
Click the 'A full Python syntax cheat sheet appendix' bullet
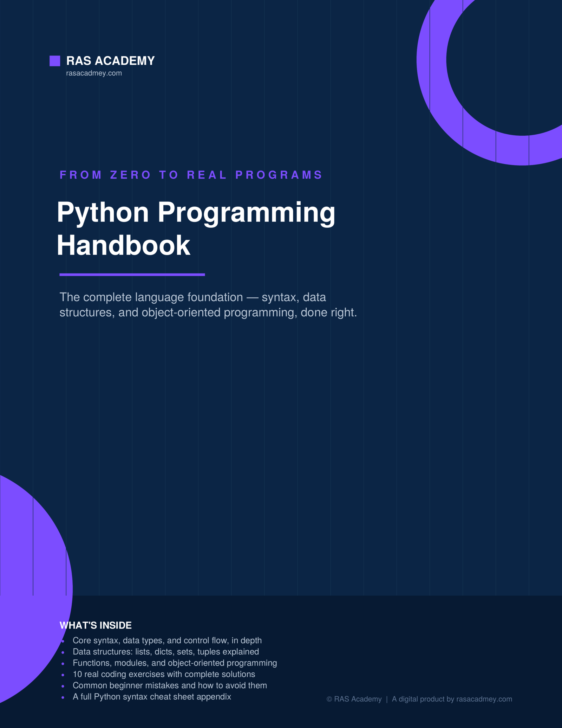[x=152, y=697]
